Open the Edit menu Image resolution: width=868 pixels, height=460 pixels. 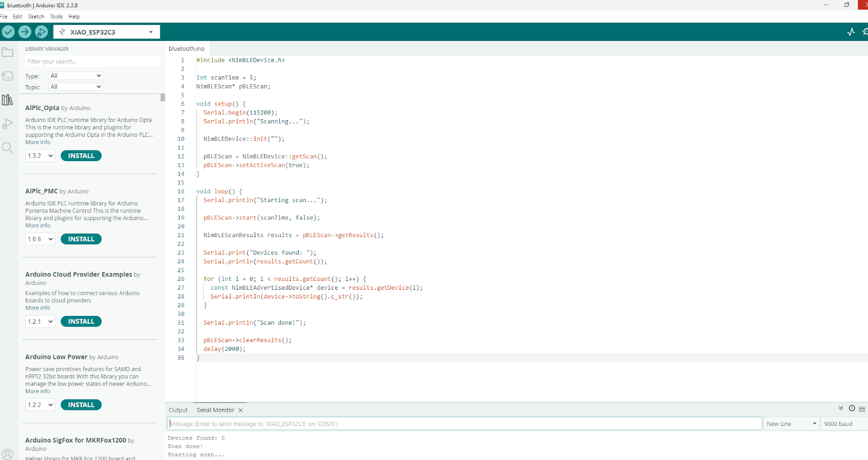(18, 17)
